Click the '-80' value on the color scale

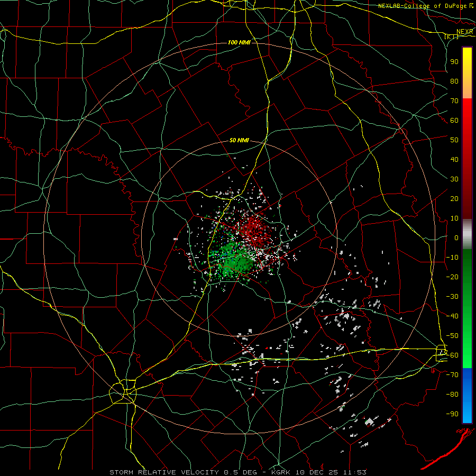point(452,395)
